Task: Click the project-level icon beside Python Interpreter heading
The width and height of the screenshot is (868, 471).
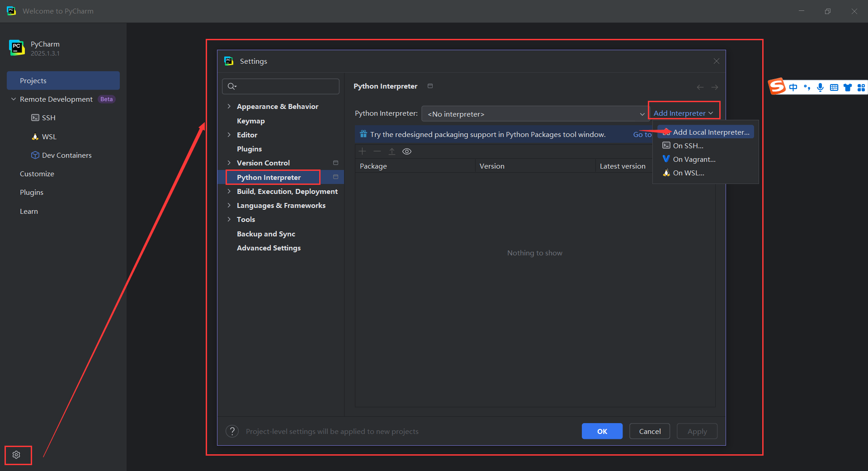Action: 430,86
